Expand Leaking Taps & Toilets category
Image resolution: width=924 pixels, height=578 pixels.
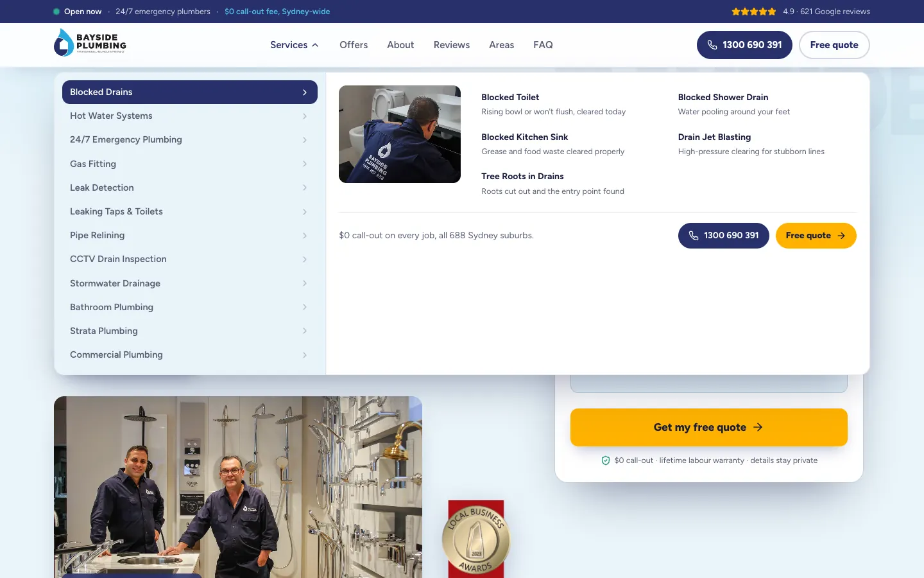coord(190,211)
